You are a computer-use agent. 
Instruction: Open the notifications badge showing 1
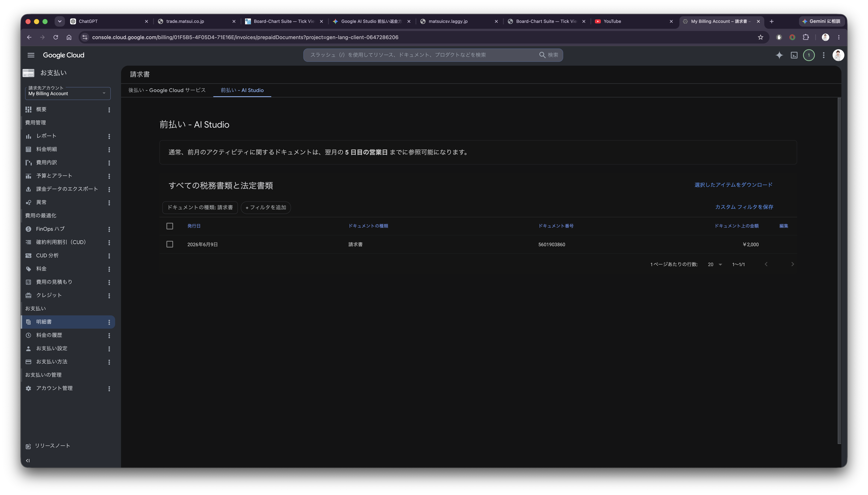[809, 55]
